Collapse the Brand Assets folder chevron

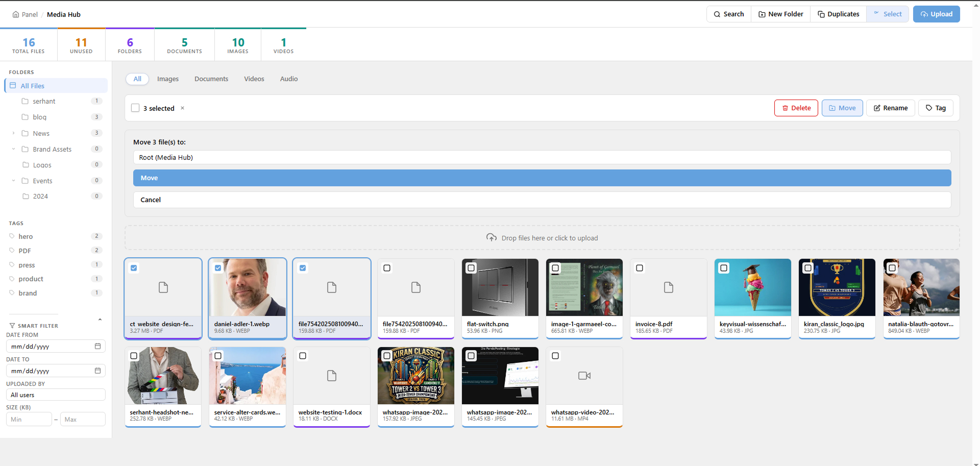tap(13, 149)
